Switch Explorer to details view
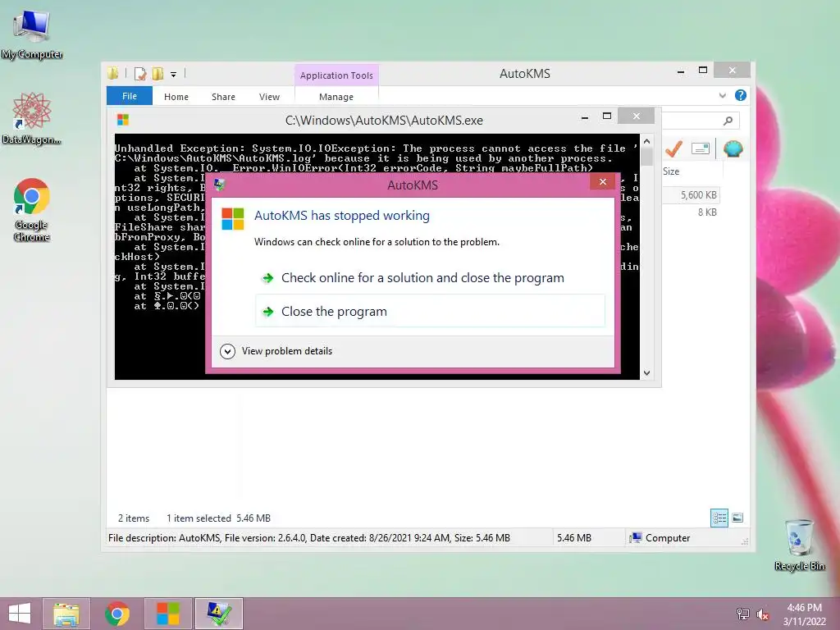The width and height of the screenshot is (840, 630). click(719, 518)
